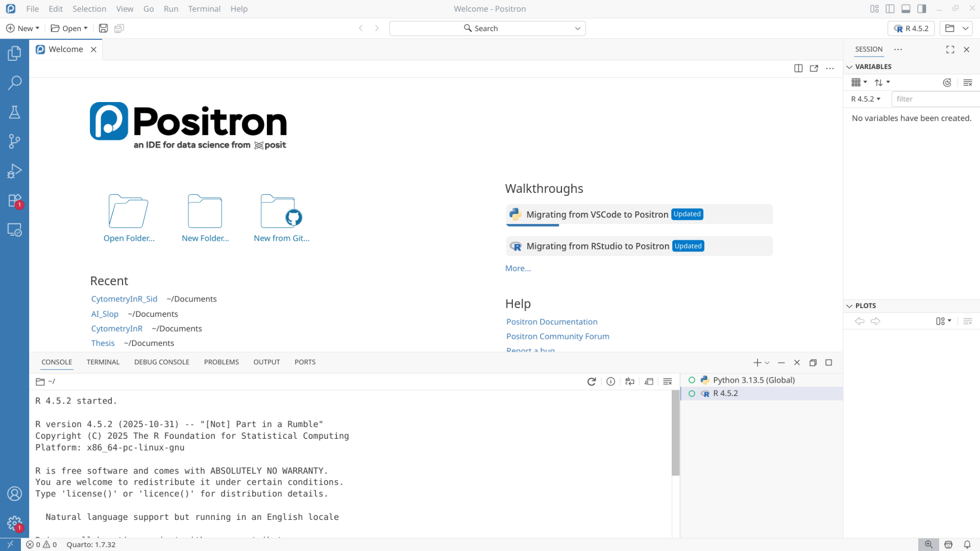Open the Extensions view icon
This screenshot has height=551, width=980.
point(14,201)
